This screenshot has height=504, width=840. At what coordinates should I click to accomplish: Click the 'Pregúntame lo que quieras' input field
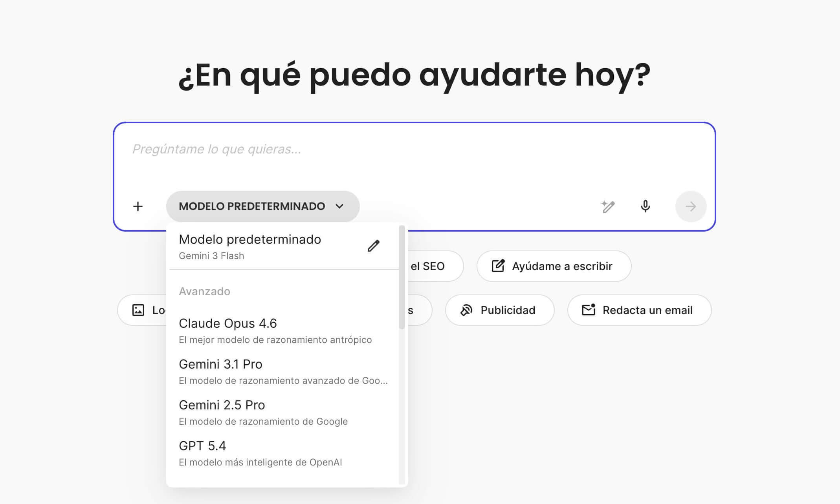click(x=414, y=149)
